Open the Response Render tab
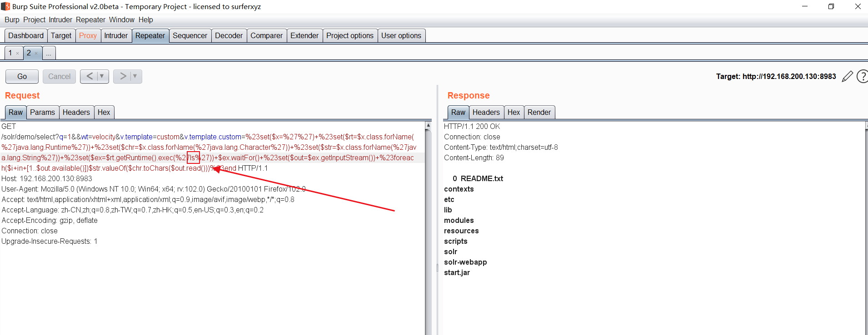Viewport: 868px width, 335px height. [x=539, y=112]
